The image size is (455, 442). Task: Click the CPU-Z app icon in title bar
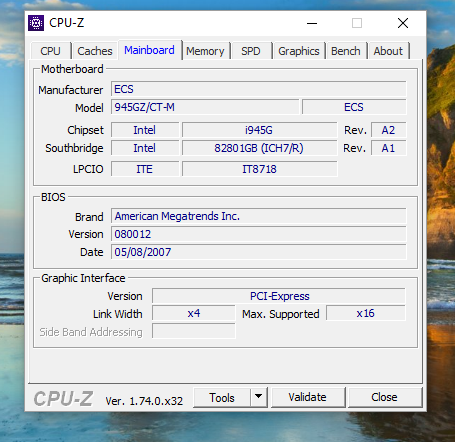36,23
